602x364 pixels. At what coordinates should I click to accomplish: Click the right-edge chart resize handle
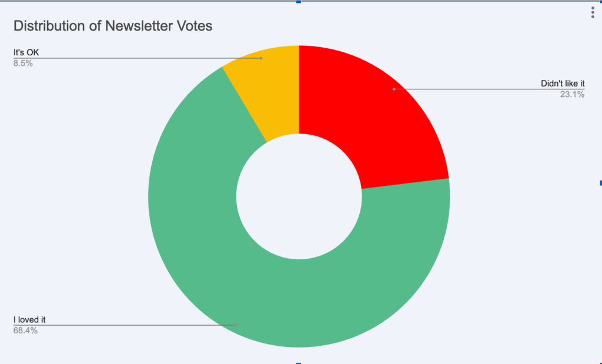click(x=600, y=183)
